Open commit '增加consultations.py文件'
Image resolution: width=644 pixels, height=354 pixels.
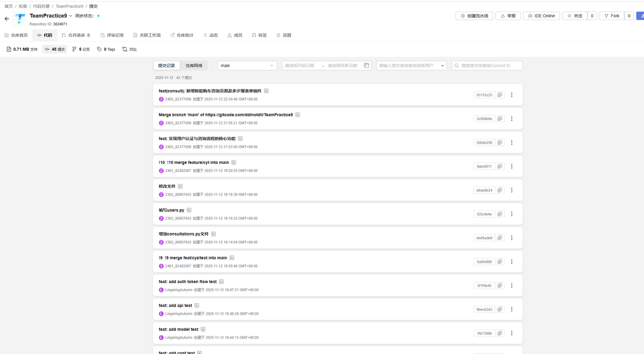click(x=184, y=234)
